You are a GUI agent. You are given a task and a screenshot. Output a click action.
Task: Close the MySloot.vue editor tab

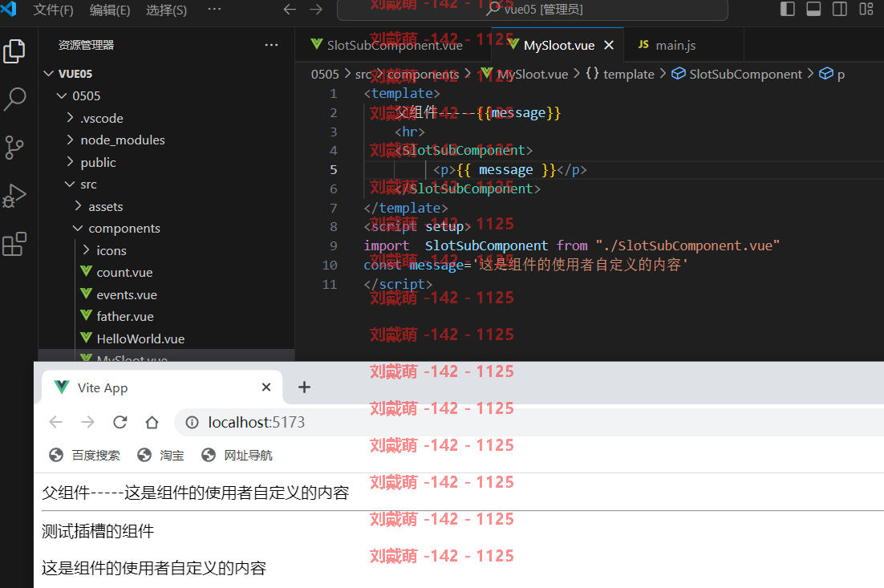tap(609, 45)
